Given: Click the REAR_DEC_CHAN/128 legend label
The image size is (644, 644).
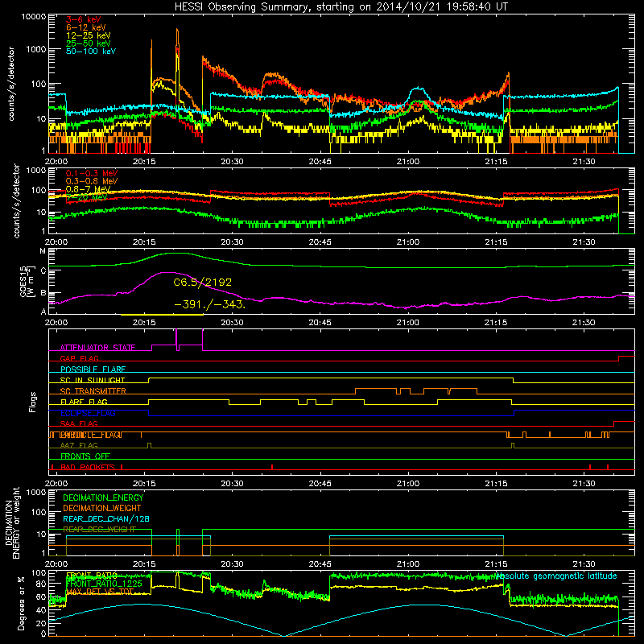Looking at the screenshot, I should [106, 518].
